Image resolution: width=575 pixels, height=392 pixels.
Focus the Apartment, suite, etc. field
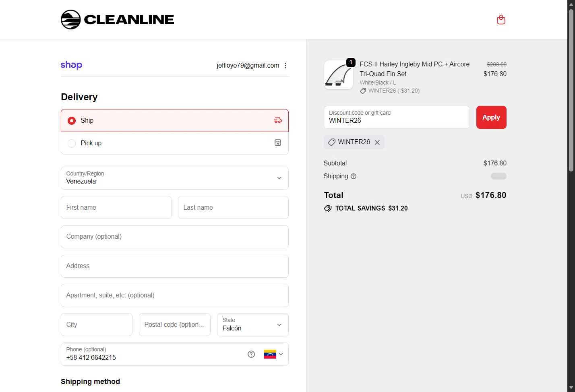point(175,295)
